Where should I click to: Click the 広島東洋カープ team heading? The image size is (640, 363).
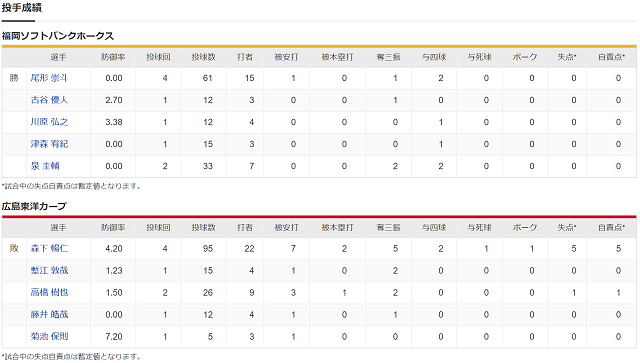click(x=34, y=206)
